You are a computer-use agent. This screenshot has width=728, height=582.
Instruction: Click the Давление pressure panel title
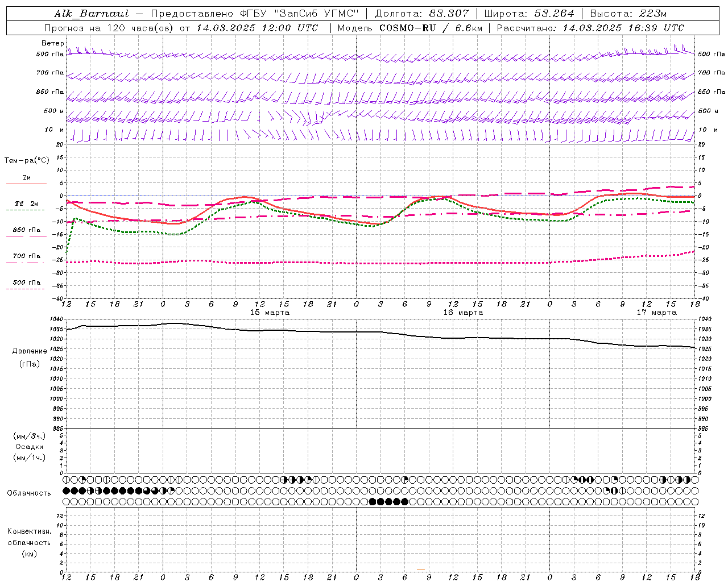tap(30, 351)
